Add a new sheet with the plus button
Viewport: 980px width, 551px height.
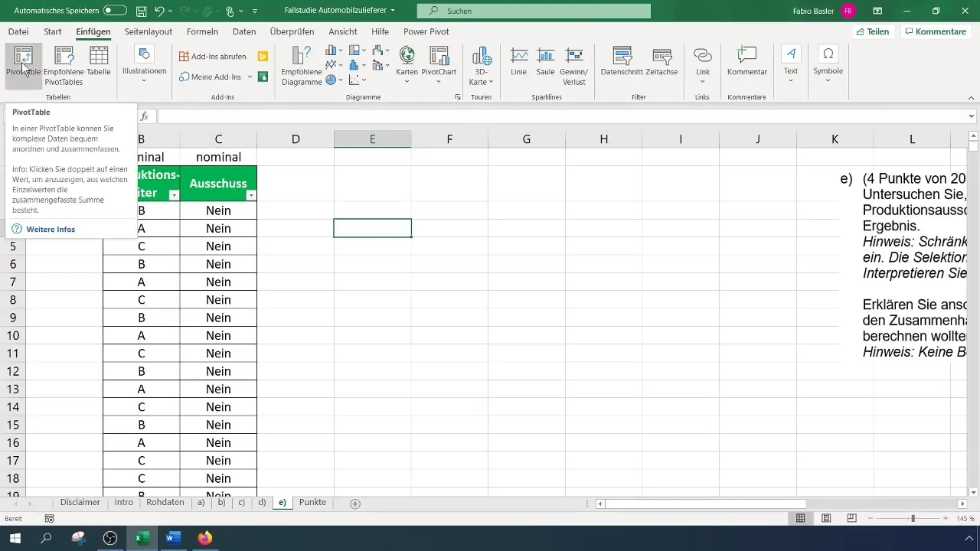(x=354, y=504)
